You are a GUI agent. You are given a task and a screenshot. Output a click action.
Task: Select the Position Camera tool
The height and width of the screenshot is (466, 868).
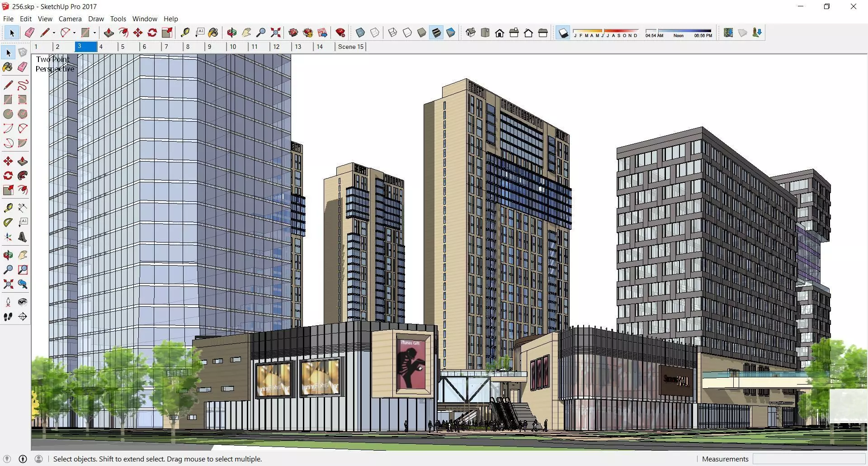8,302
